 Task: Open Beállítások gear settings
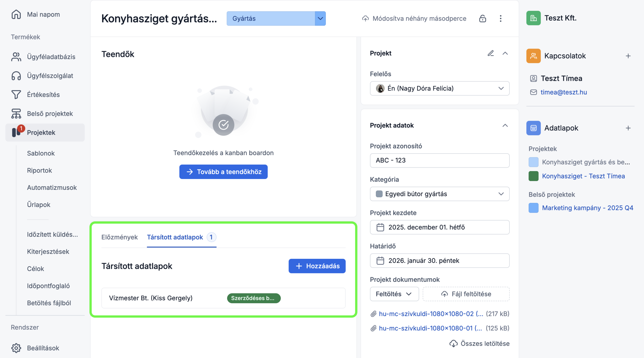16,348
